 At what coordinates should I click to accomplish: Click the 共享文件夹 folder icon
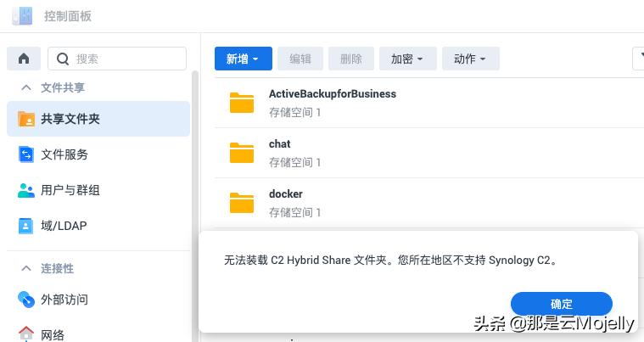tap(26, 119)
